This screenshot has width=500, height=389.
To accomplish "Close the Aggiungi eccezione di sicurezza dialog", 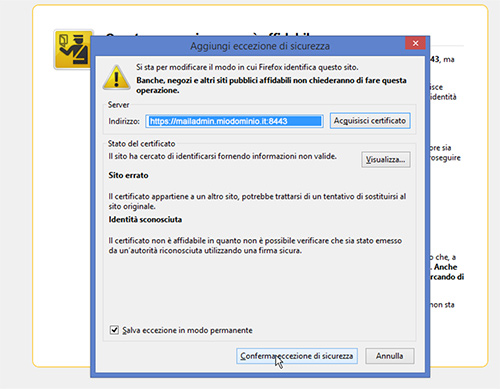I will tap(415, 43).
